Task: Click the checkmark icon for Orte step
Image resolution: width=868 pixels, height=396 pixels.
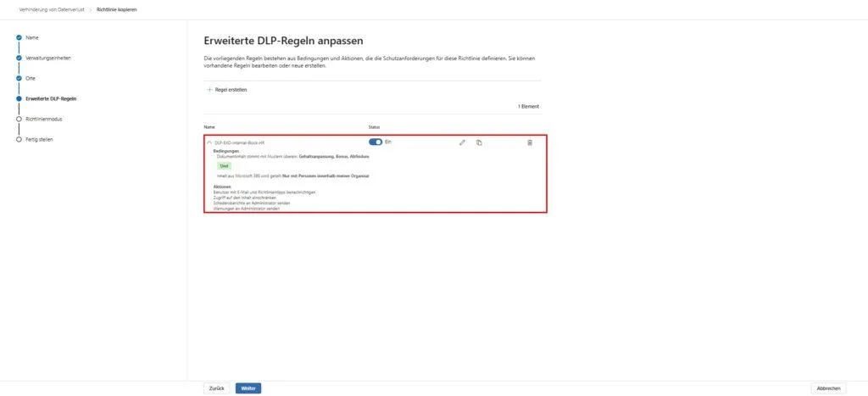Action: pyautogui.click(x=19, y=78)
